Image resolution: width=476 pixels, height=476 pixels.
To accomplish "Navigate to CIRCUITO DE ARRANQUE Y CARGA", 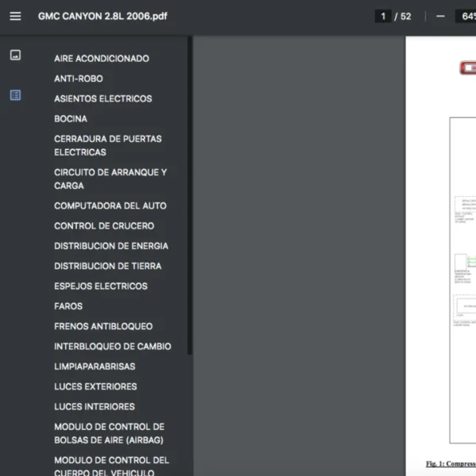I will coord(110,178).
